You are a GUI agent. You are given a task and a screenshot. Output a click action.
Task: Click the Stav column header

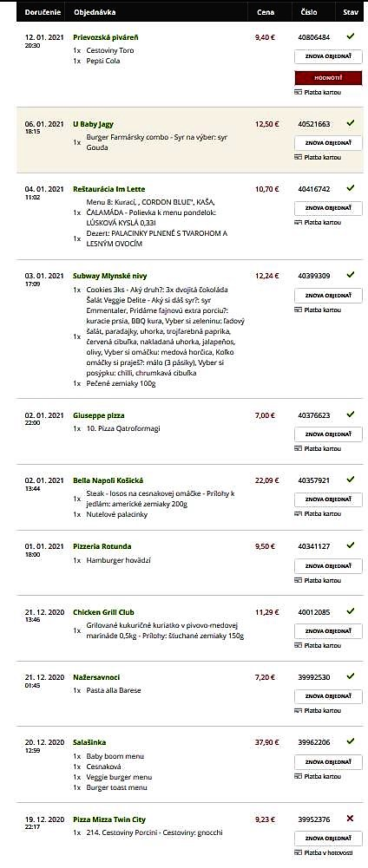(351, 11)
